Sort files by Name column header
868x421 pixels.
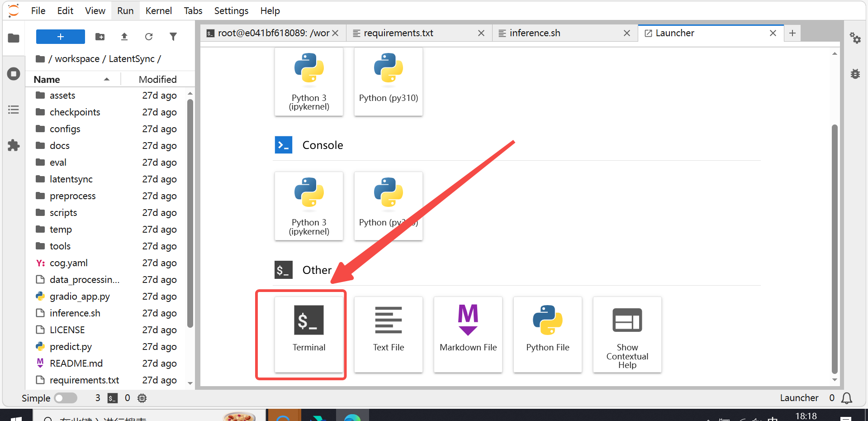point(47,79)
